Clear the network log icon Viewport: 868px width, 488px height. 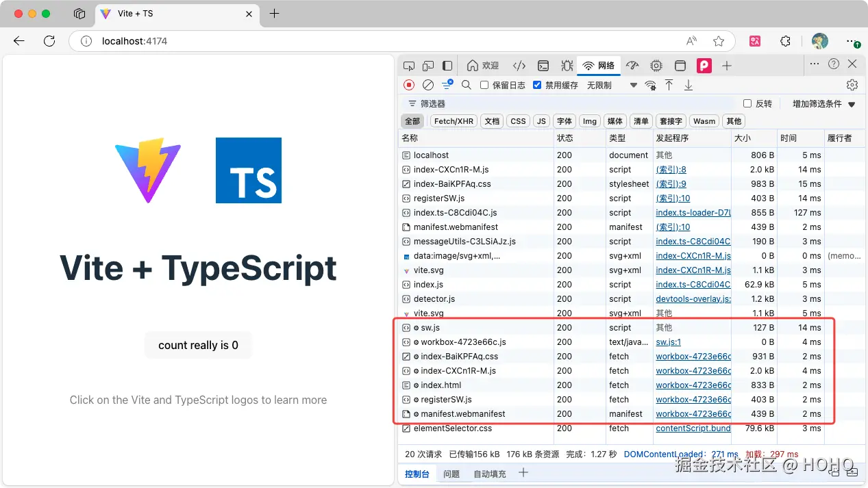[x=428, y=85]
